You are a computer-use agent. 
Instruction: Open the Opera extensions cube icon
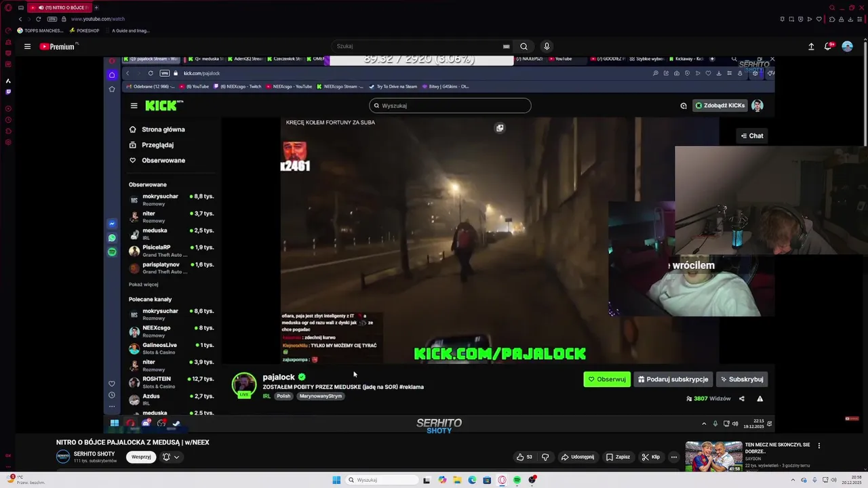pos(832,19)
